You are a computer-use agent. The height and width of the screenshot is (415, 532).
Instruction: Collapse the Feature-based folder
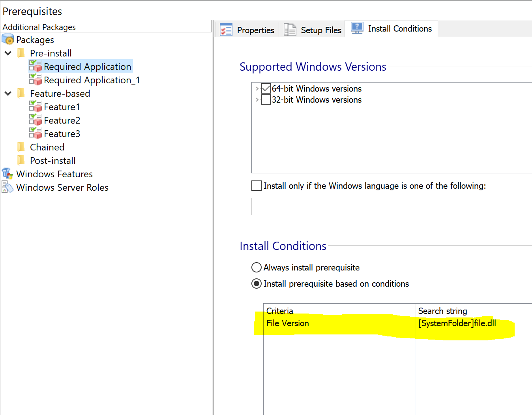[8, 93]
